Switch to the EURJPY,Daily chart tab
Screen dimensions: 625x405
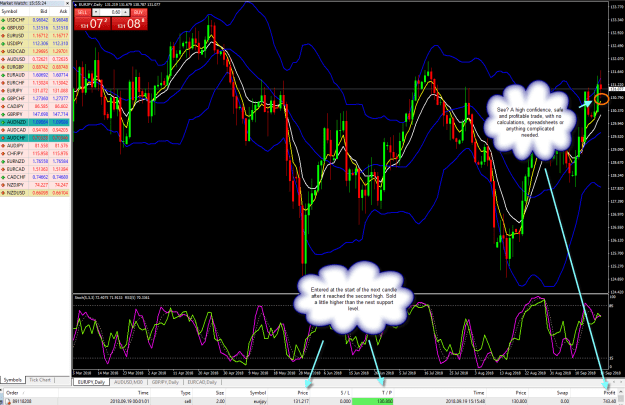pyautogui.click(x=92, y=382)
